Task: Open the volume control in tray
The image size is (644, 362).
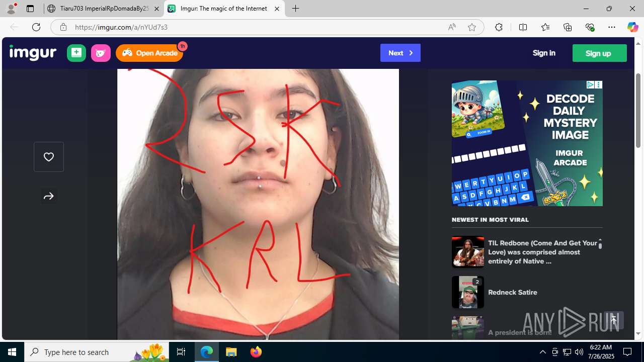Action: pyautogui.click(x=579, y=352)
